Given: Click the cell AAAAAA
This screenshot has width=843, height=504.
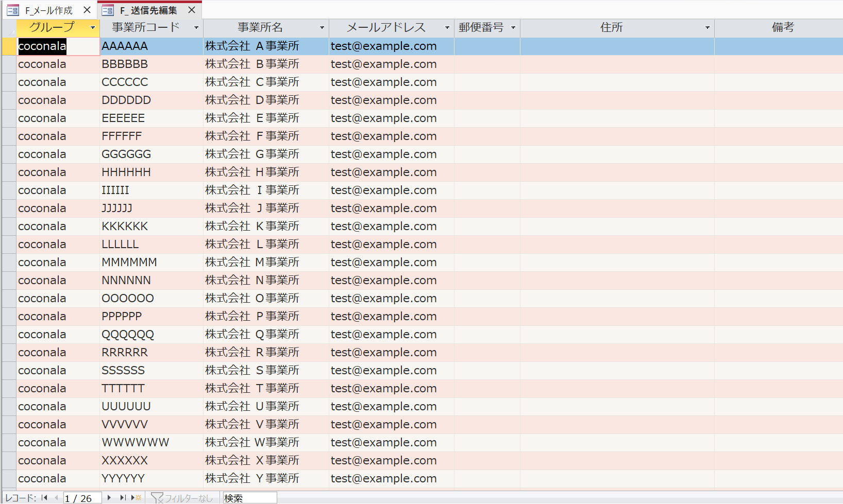Looking at the screenshot, I should point(151,46).
